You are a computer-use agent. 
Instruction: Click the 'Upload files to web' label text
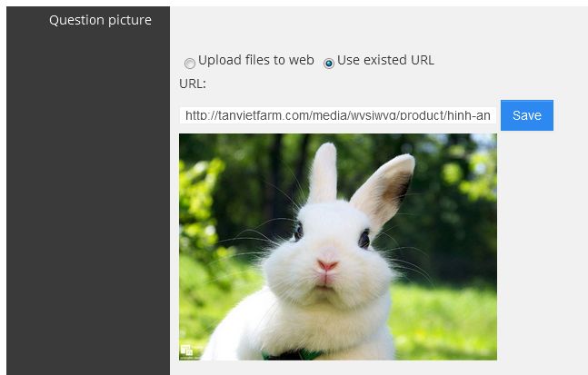click(x=256, y=60)
